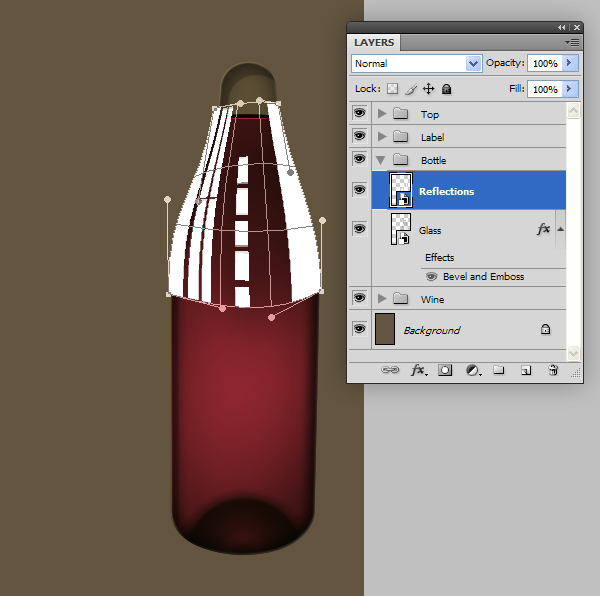Lock layer position move icon
Image resolution: width=600 pixels, height=596 pixels.
coord(429,89)
